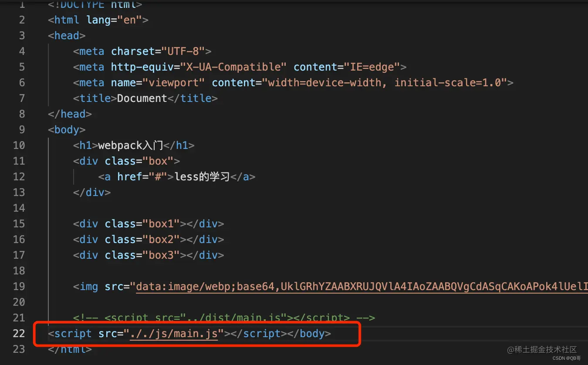Click line number 12 in the gutter

point(19,177)
